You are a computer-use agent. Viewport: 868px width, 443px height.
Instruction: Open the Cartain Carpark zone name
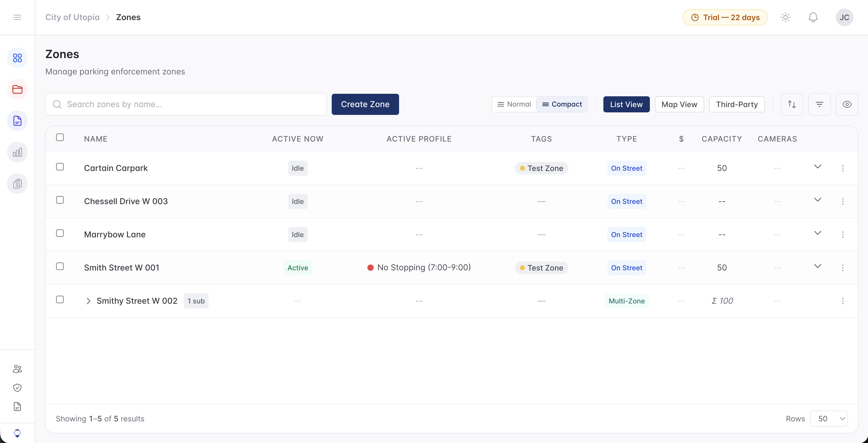(x=116, y=168)
